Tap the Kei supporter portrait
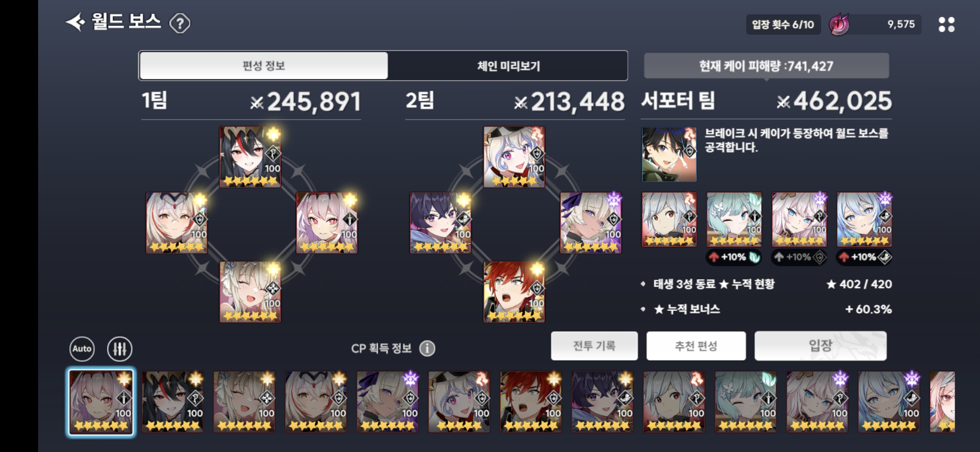Viewport: 980px width, 452px height. (x=669, y=154)
